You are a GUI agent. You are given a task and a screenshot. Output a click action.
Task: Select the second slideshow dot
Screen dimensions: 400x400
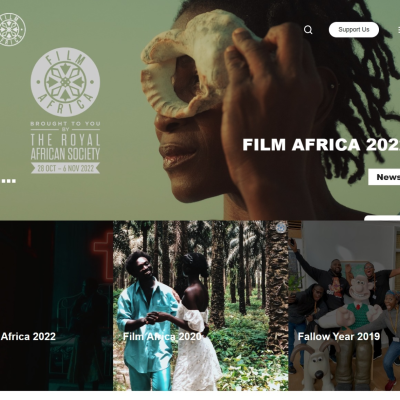tap(9, 181)
